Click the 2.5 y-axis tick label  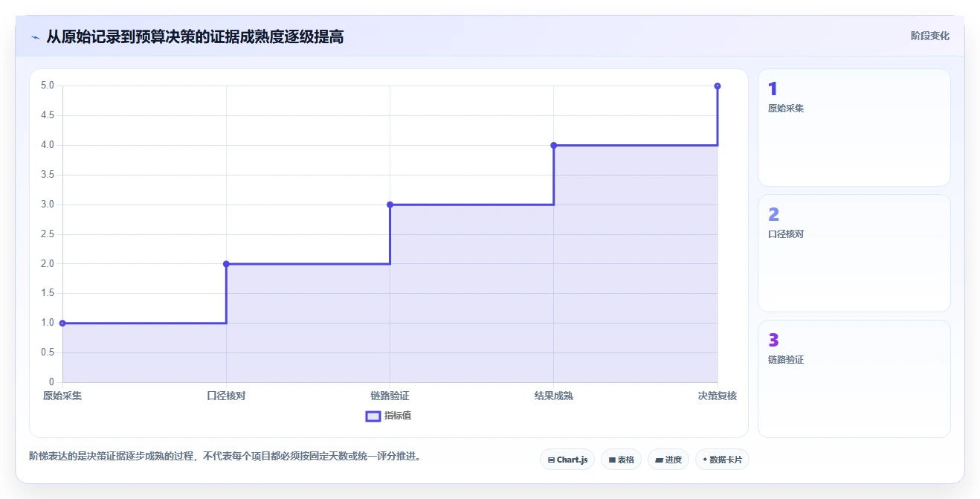pyautogui.click(x=48, y=234)
